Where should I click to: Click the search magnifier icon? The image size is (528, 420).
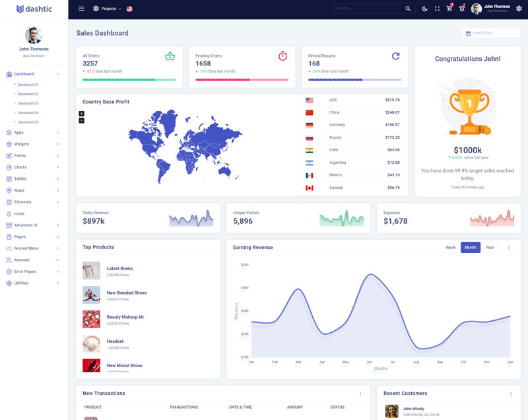pyautogui.click(x=408, y=9)
